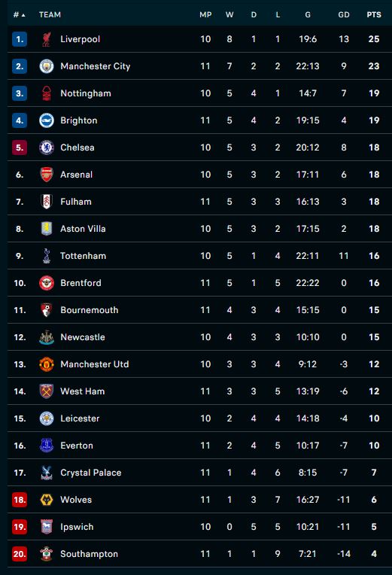Viewport: 392px width, 575px height.
Task: Click Southampton's red position 20 badge
Action: (x=20, y=554)
